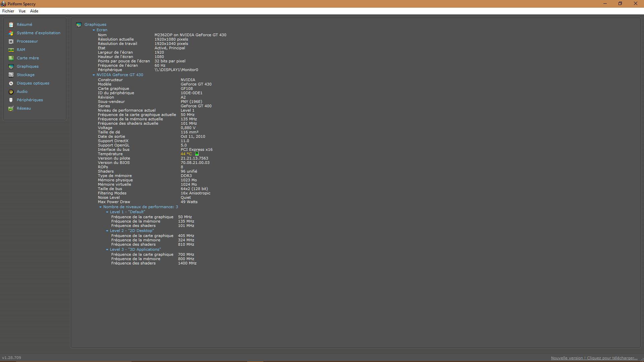Minimize the Speccy window

605,4
